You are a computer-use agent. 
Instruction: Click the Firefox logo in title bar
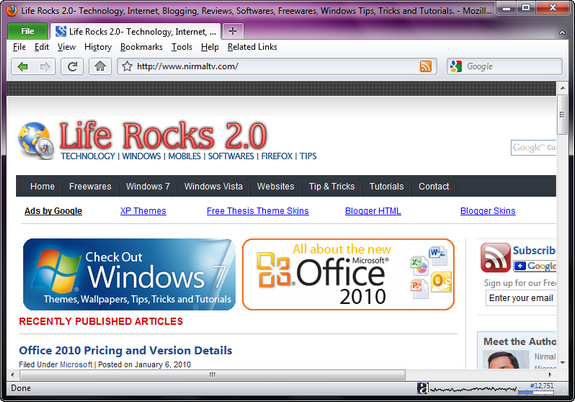click(x=12, y=10)
